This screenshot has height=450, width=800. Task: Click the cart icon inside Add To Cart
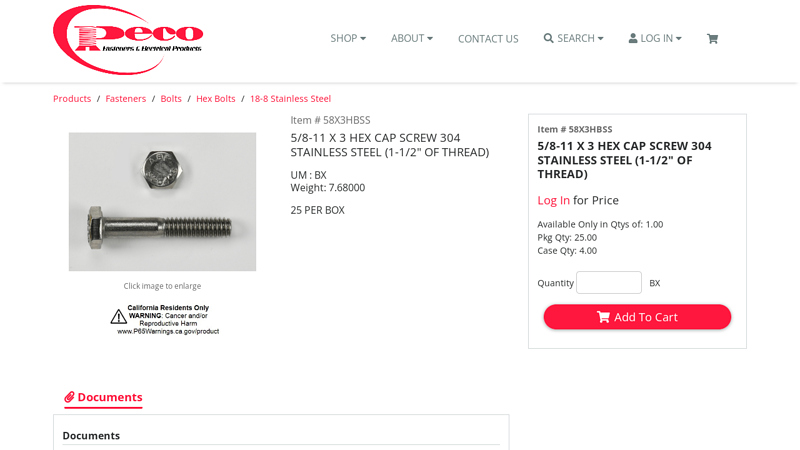(603, 317)
